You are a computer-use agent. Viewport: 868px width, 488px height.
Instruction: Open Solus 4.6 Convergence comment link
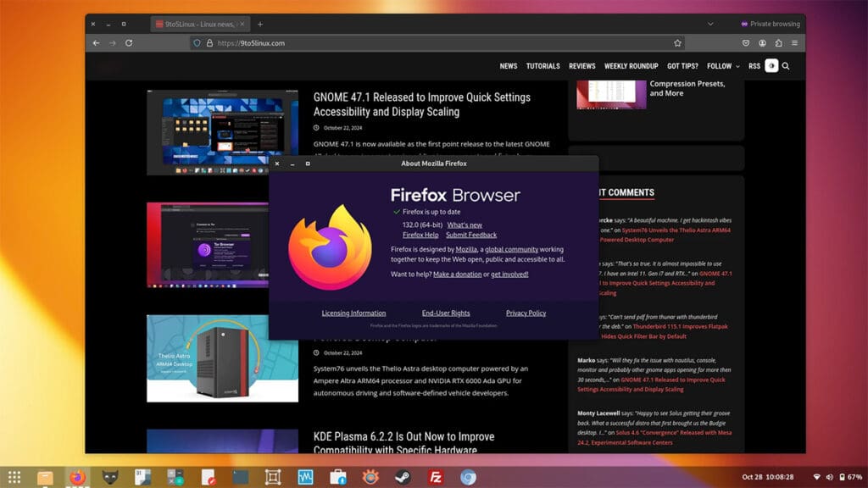tap(654, 438)
